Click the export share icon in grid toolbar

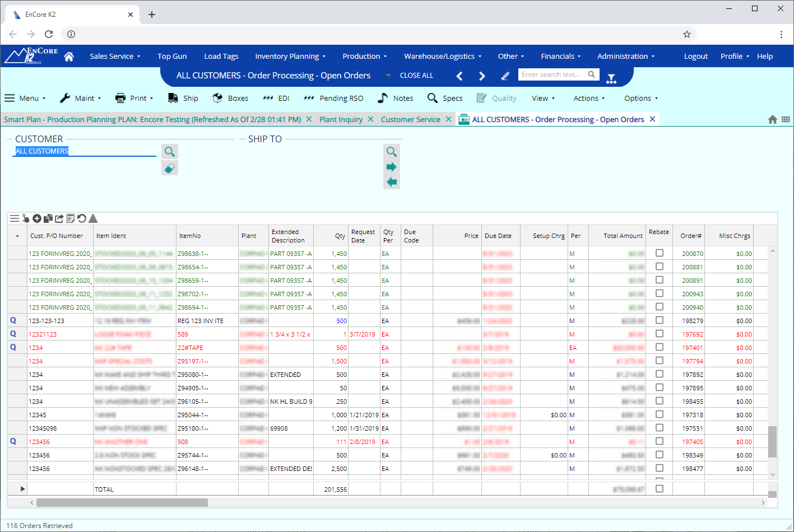pos(59,218)
